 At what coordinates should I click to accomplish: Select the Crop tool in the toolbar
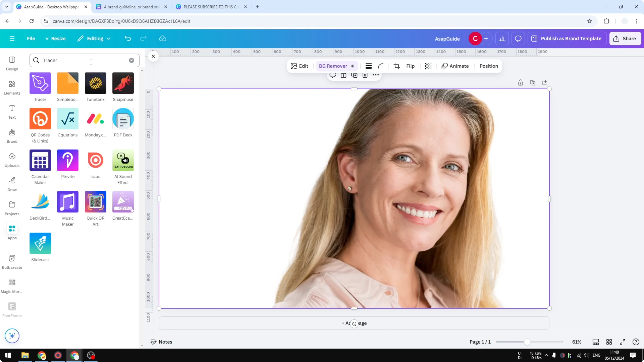[397, 66]
